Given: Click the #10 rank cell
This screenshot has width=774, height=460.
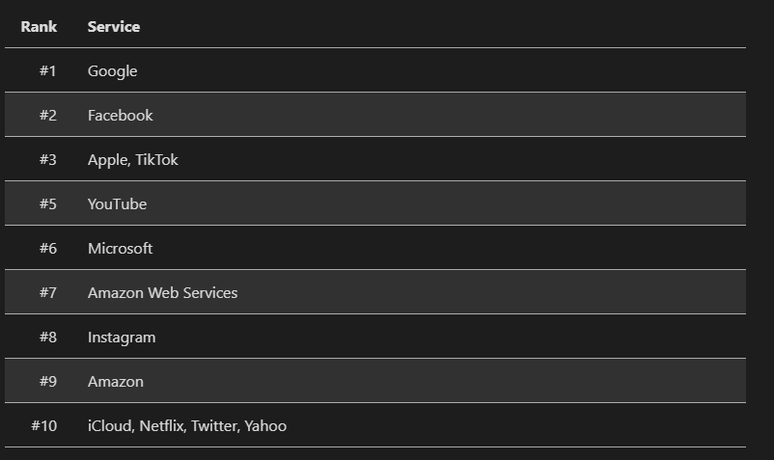Looking at the screenshot, I should (x=44, y=426).
